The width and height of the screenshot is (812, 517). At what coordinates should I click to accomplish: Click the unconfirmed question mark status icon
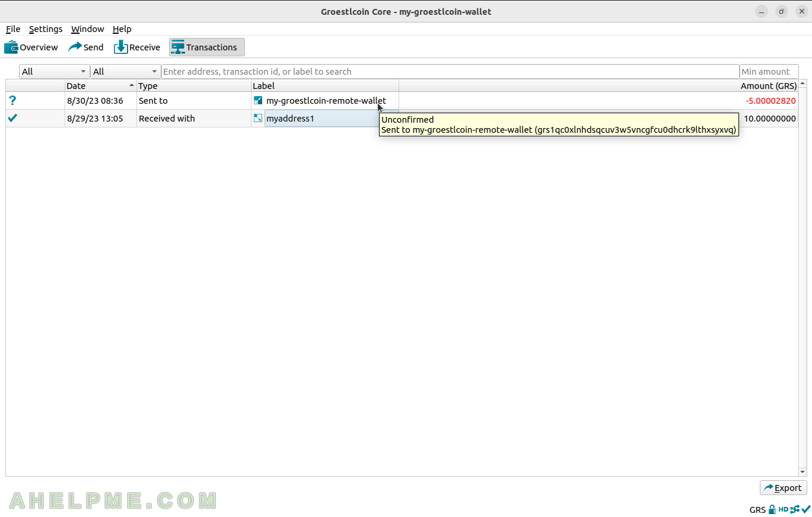(x=12, y=101)
